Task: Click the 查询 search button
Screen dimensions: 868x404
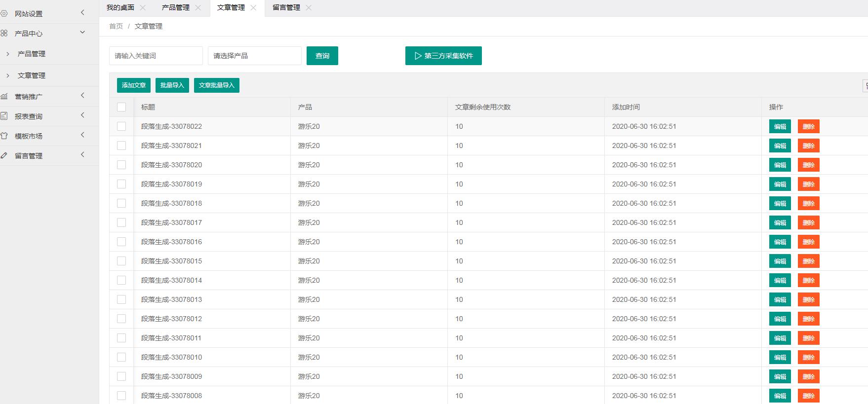Action: pyautogui.click(x=322, y=56)
